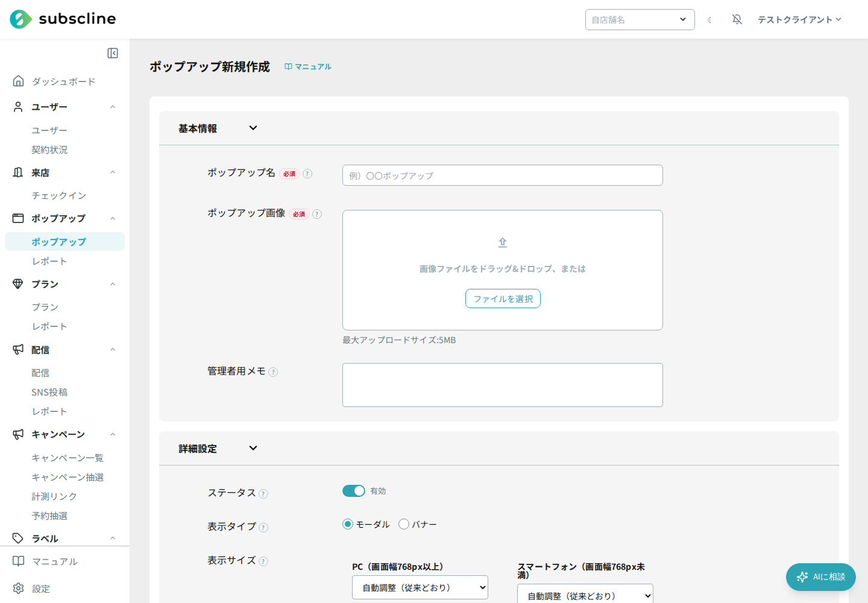Click the help icon next to 表示タイプ
The width and height of the screenshot is (868, 603).
263,528
